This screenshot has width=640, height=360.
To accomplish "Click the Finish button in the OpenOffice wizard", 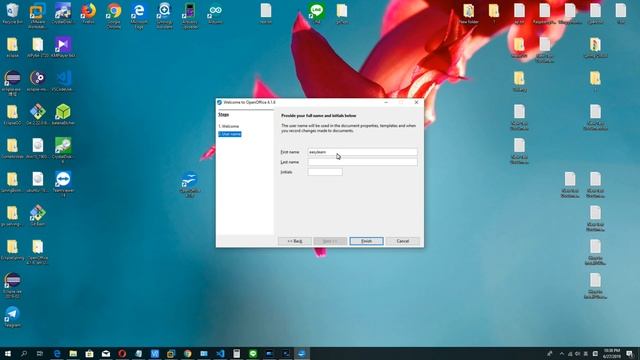I will tap(366, 241).
